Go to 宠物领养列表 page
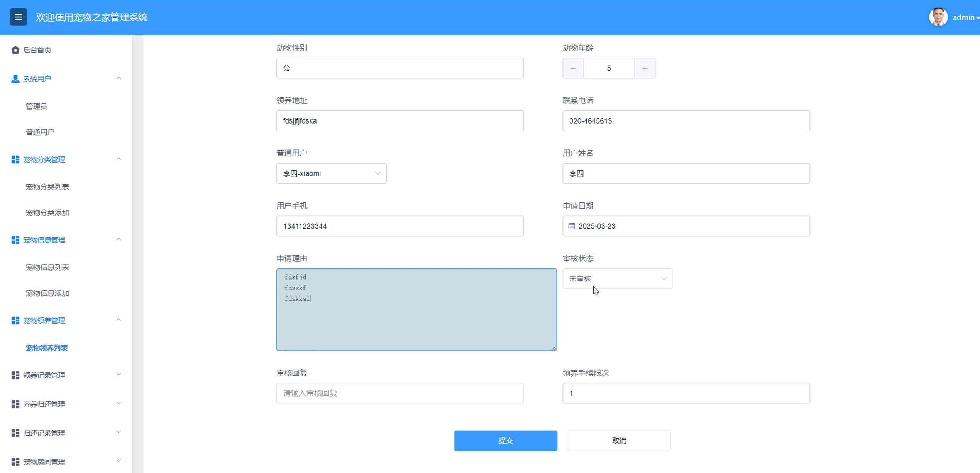The width and height of the screenshot is (980, 473). [x=47, y=348]
